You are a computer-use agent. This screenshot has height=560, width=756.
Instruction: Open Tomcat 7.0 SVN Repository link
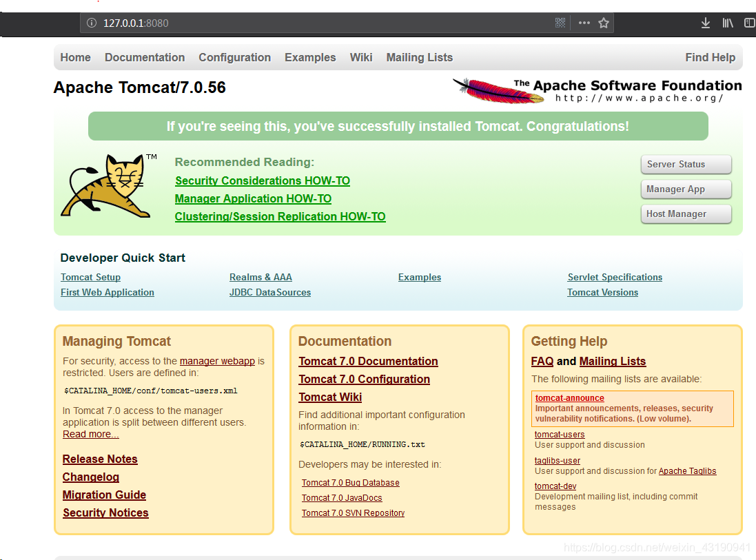(353, 512)
